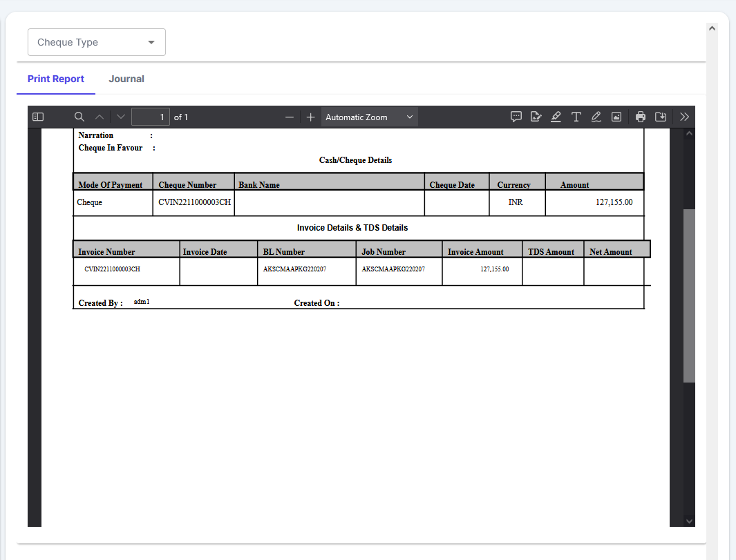Select the draw ink tool
Screen dimensions: 736x560
click(596, 117)
